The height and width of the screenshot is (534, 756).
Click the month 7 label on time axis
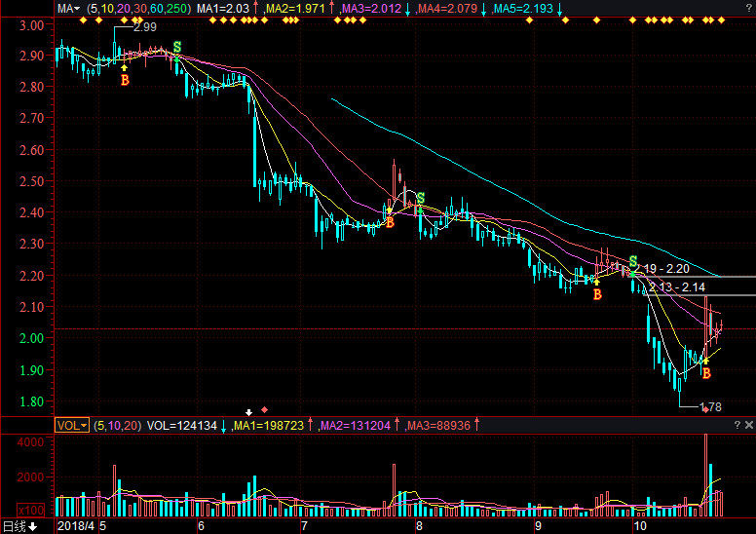coord(304,526)
